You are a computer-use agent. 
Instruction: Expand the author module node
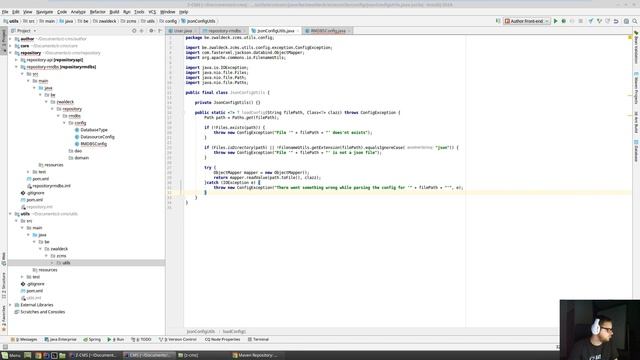[x=11, y=39]
